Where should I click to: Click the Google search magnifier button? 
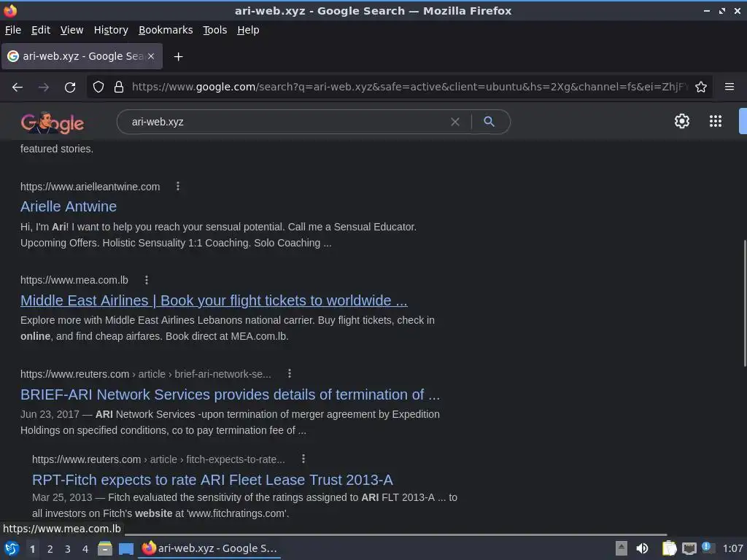(x=489, y=122)
